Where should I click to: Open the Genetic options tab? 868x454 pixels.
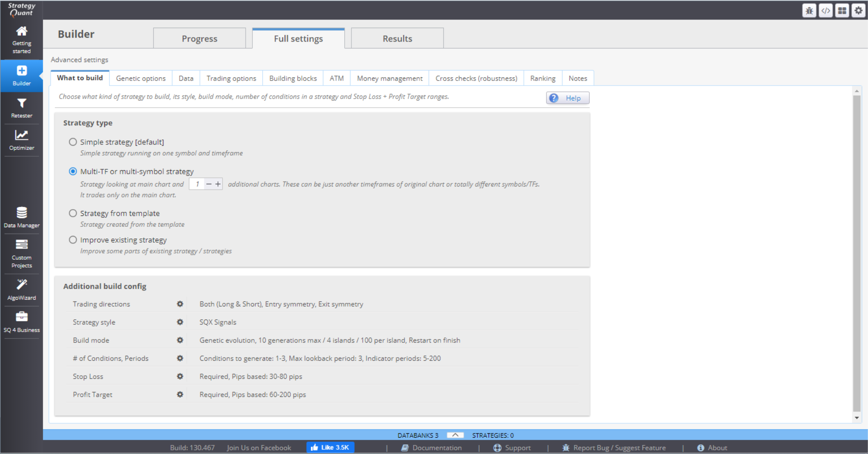coord(141,78)
